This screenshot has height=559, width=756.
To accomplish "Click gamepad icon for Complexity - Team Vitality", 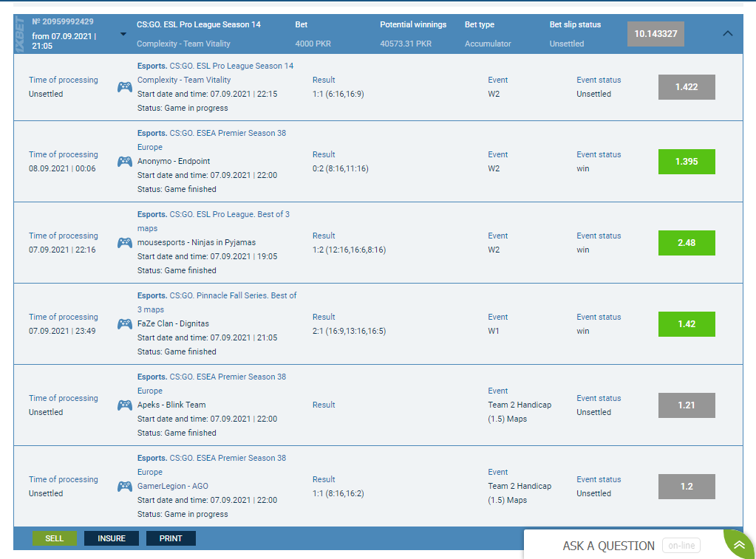I will click(x=125, y=86).
